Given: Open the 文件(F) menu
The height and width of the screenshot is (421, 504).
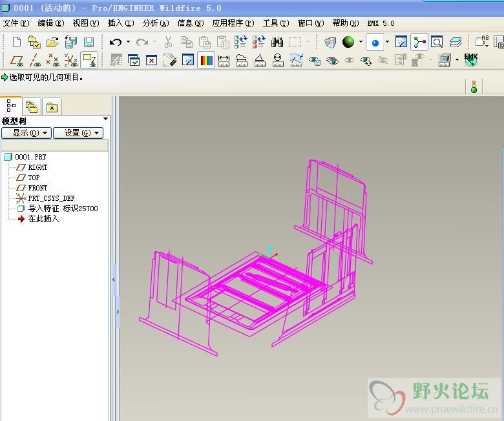Looking at the screenshot, I should click(x=16, y=23).
